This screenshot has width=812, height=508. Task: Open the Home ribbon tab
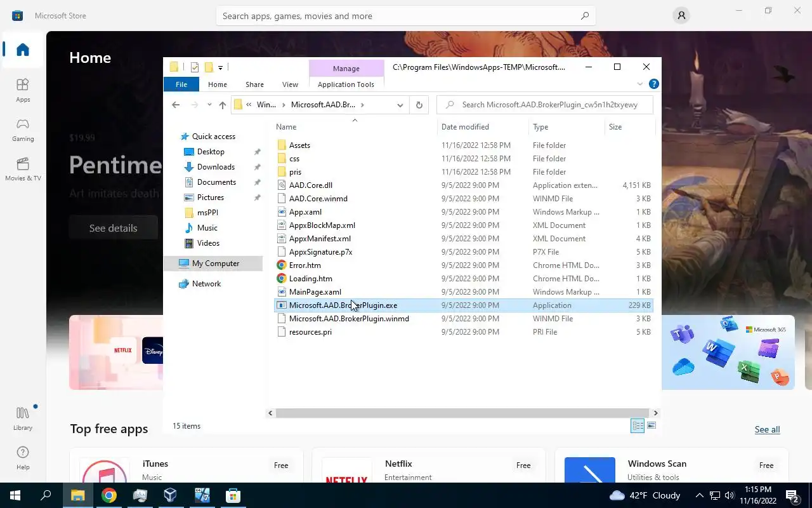point(218,84)
